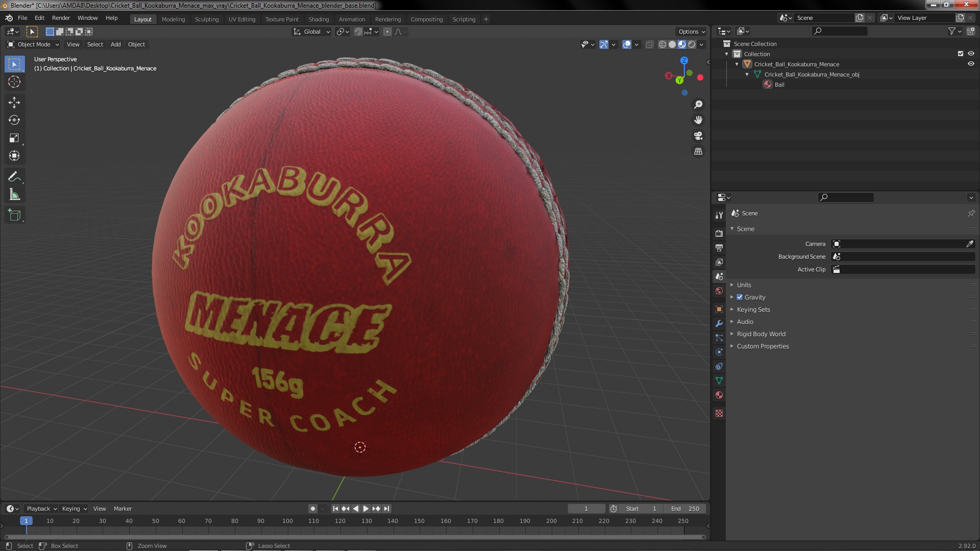Open Render properties tab
Screen dimensions: 980x551
[719, 233]
